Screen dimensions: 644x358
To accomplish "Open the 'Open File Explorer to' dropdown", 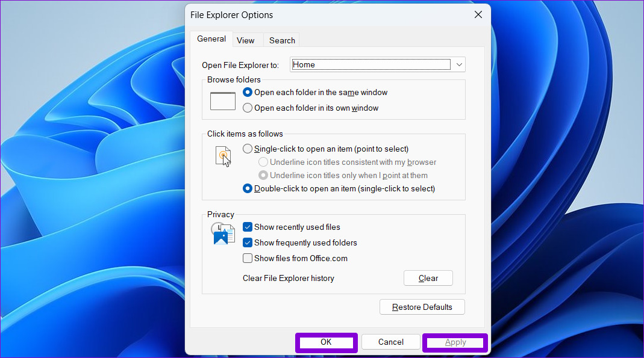I will pos(459,64).
